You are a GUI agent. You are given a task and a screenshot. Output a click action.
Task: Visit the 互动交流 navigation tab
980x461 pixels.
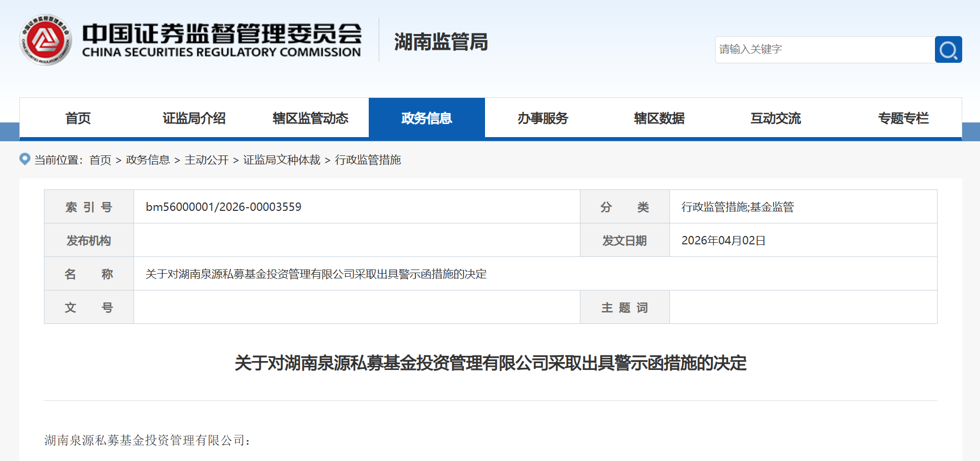tap(775, 118)
